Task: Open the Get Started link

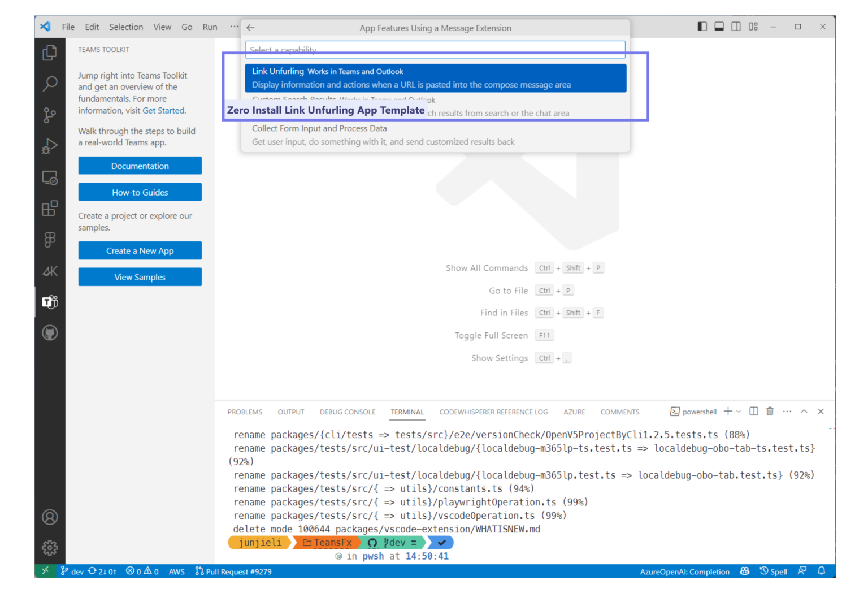Action: 163,110
